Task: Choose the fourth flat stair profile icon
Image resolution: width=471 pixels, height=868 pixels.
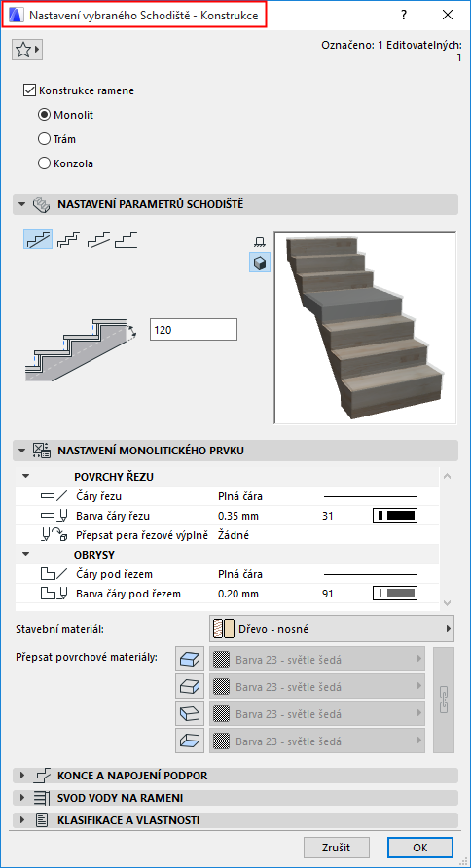Action: click(127, 239)
